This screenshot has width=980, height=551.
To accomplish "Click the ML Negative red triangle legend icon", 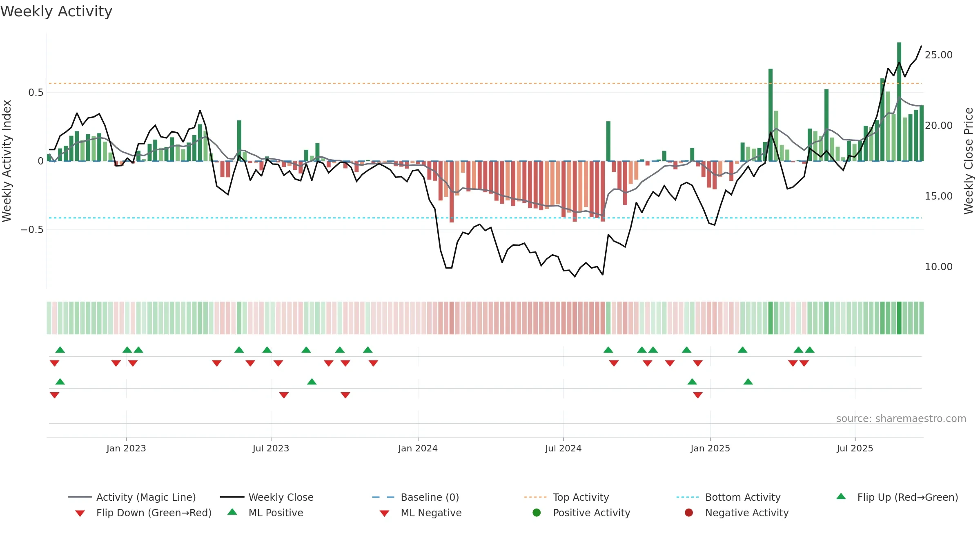I will coord(384,513).
